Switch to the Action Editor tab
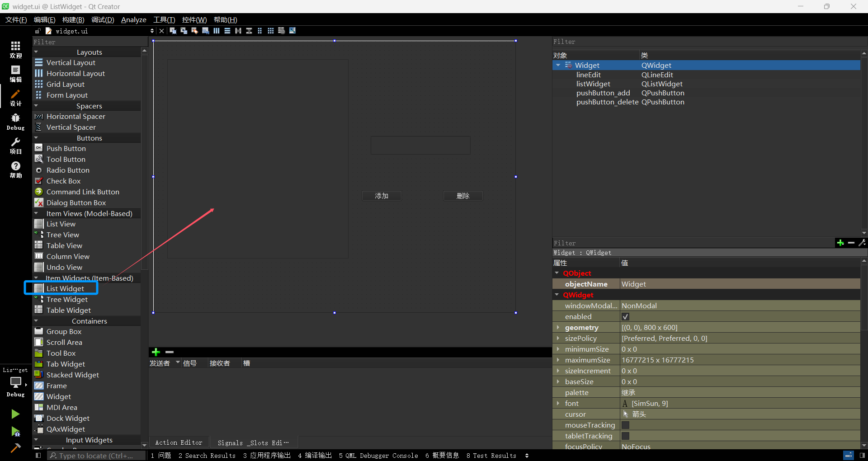 (x=179, y=442)
